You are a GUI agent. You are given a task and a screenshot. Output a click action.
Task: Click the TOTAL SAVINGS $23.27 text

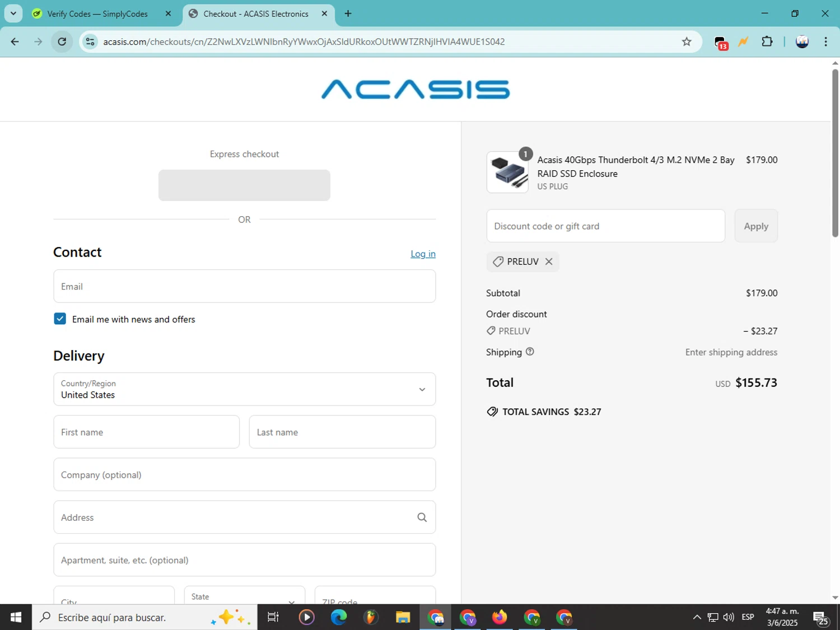[x=552, y=412]
